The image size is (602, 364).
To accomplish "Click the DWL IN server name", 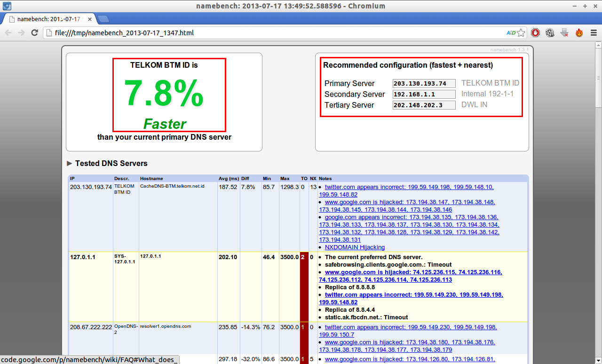I will [x=474, y=104].
